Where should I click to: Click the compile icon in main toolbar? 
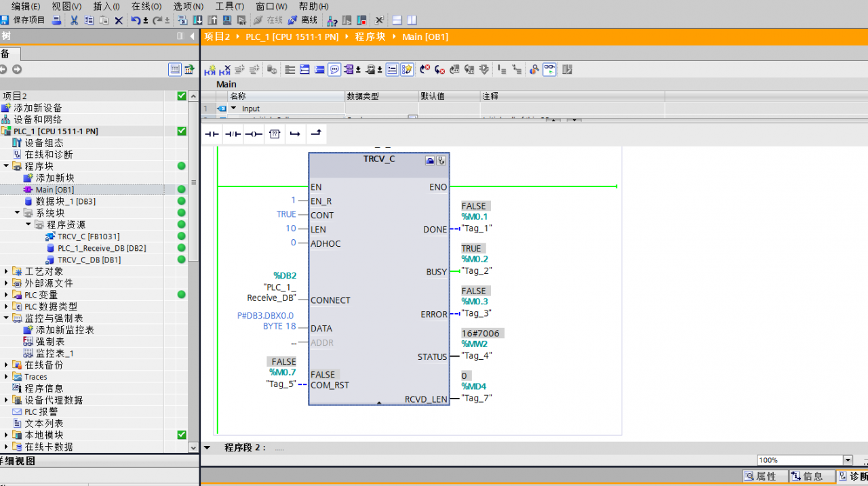point(182,20)
